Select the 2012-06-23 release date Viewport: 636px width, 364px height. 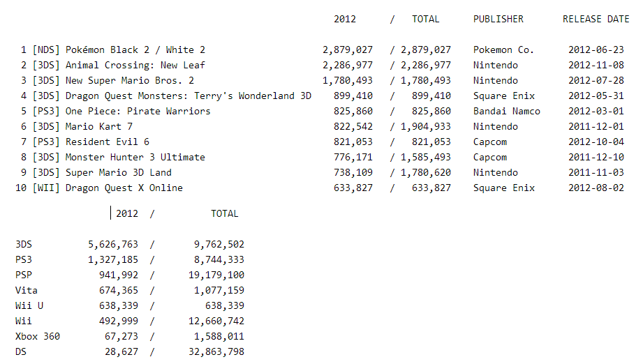(x=596, y=50)
